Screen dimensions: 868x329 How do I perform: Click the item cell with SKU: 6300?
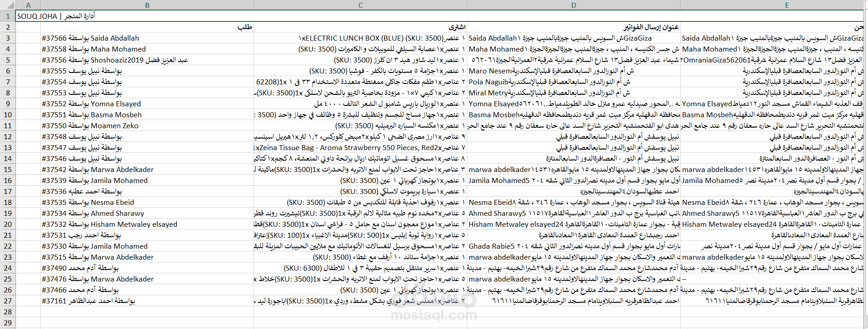coord(360,268)
